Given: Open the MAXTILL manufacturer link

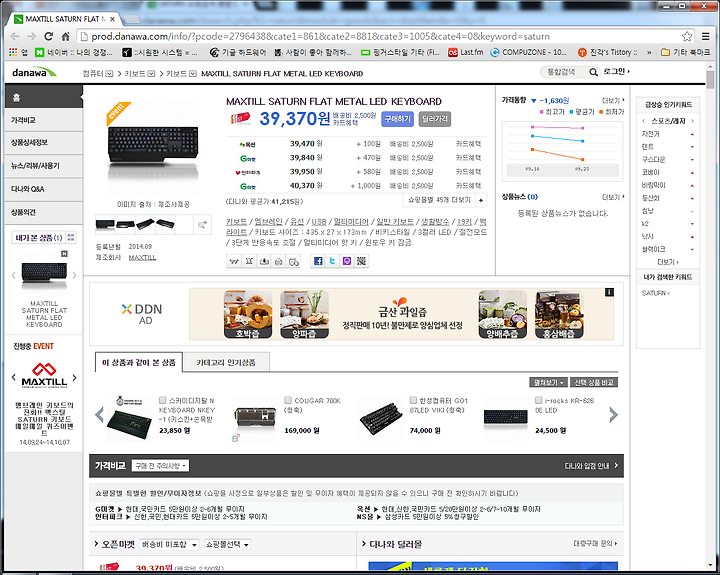Looking at the screenshot, I should [x=142, y=258].
